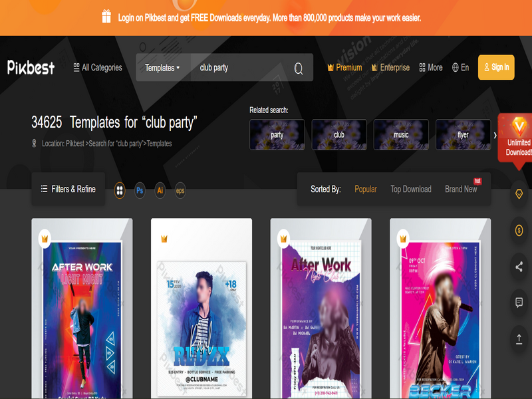532x399 pixels.
Task: Open the More menu
Action: [x=431, y=68]
